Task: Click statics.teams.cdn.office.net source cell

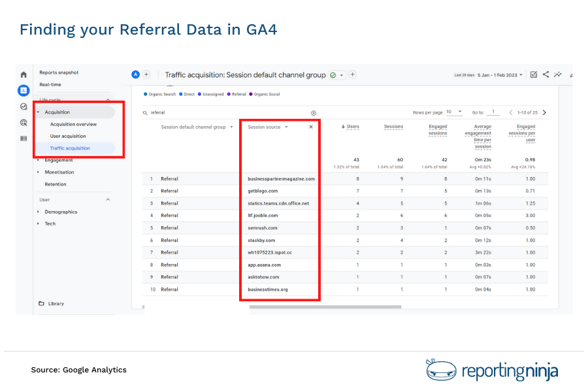Action: pyautogui.click(x=278, y=203)
